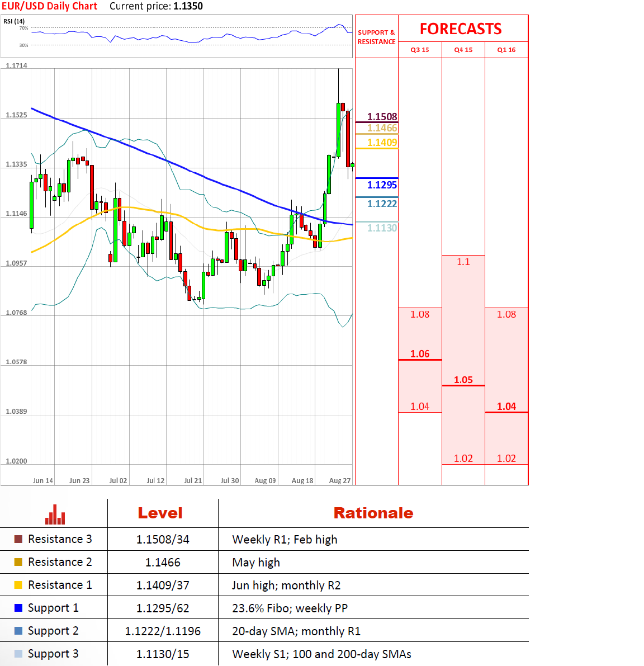
Task: Click the Support 1 blue square marker
Action: [18, 608]
